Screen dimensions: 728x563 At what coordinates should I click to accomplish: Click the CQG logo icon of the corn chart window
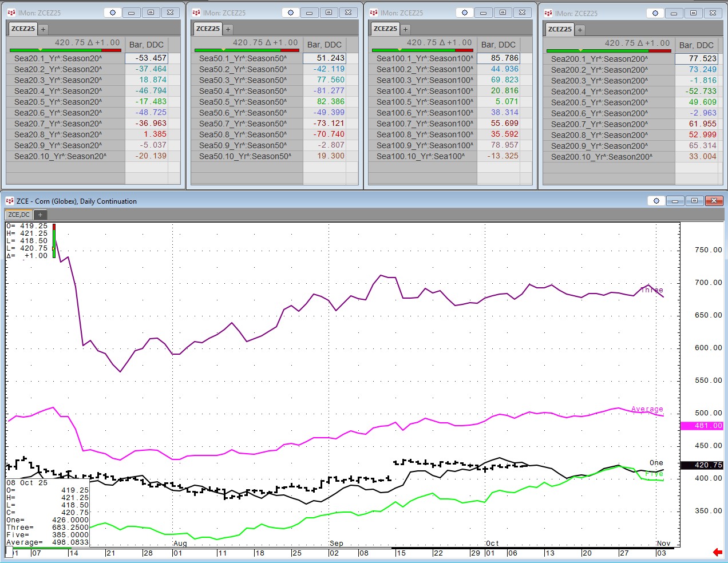[9, 201]
